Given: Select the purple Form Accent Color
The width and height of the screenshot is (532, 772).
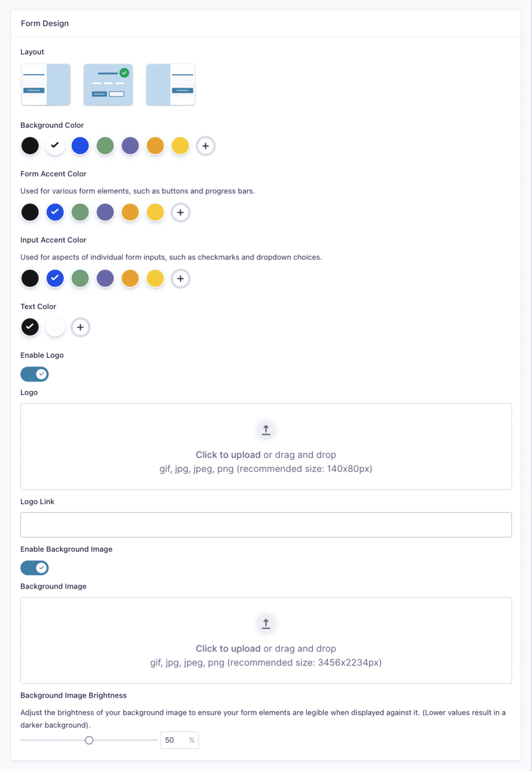Looking at the screenshot, I should [x=105, y=212].
